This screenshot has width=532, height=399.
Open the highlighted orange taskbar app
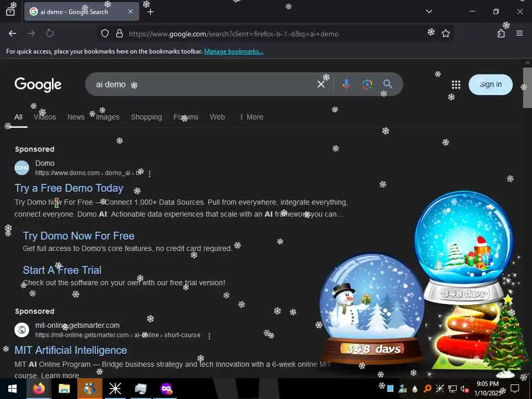89,389
